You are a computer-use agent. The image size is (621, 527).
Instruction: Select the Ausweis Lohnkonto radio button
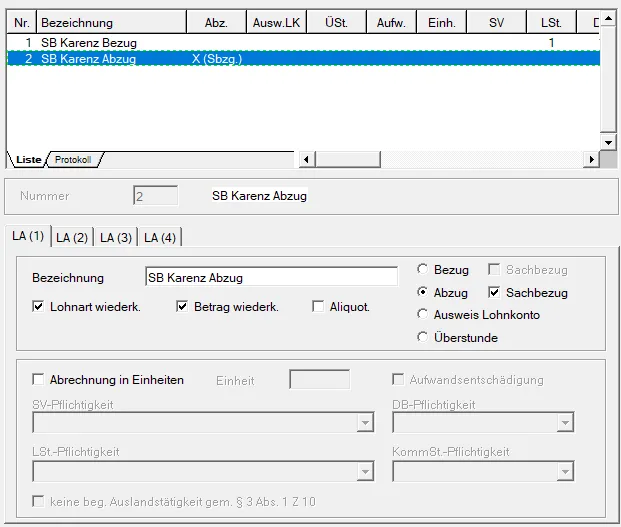pyautogui.click(x=423, y=314)
